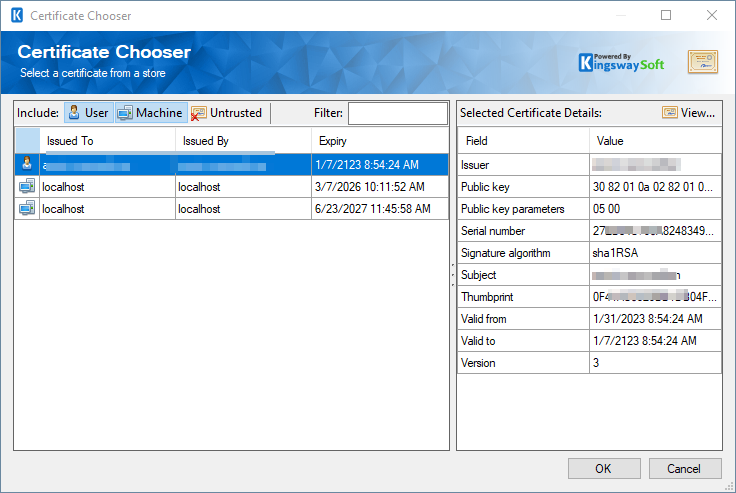Screen dimensions: 736x493
Task: Toggle the Machine certificate store filter
Action: pyautogui.click(x=151, y=113)
